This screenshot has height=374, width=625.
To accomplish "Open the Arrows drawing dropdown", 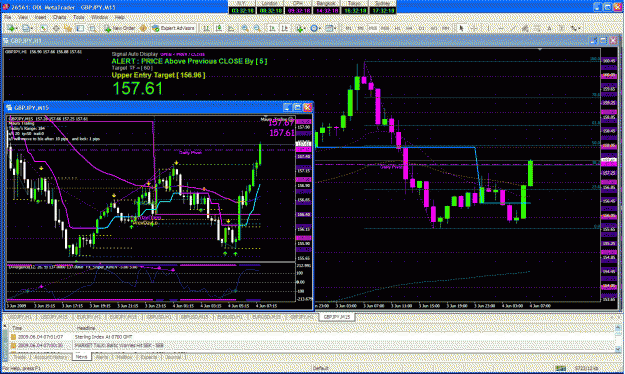I will [x=575, y=28].
